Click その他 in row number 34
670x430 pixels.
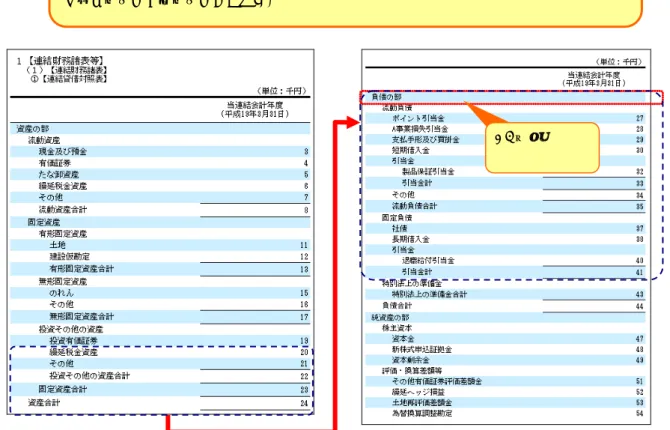click(x=403, y=194)
